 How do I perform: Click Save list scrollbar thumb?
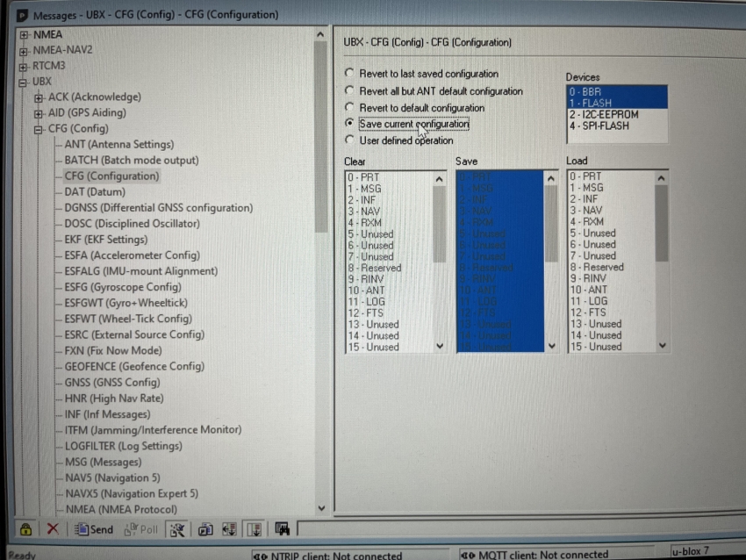[x=551, y=223]
